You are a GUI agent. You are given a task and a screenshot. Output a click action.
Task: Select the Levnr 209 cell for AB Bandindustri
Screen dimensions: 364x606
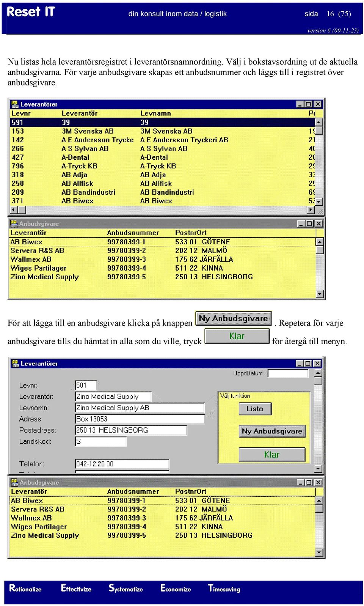[x=17, y=192]
